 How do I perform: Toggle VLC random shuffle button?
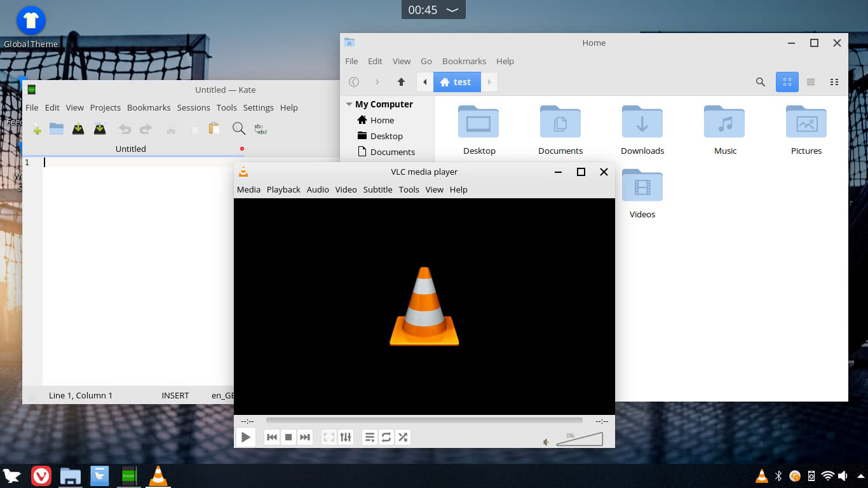[403, 437]
